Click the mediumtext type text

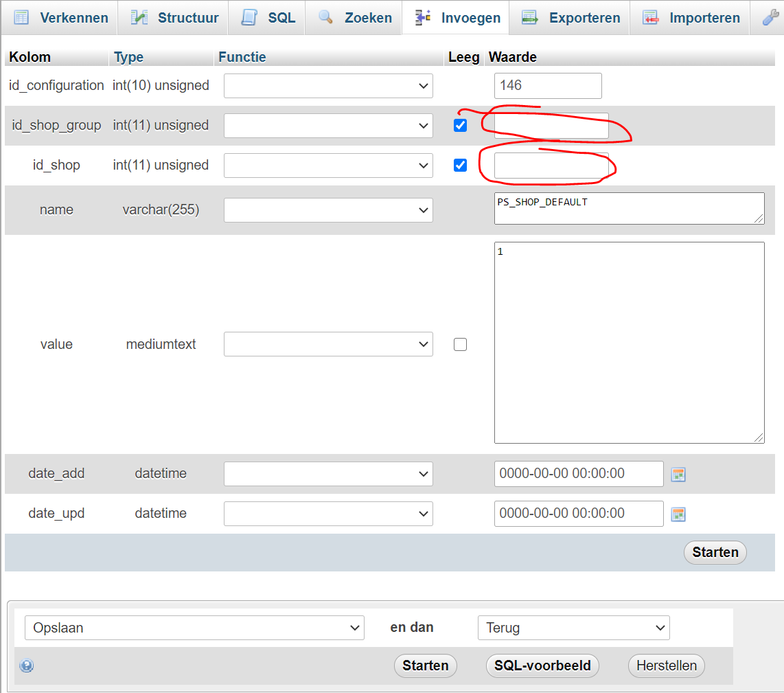coord(161,344)
